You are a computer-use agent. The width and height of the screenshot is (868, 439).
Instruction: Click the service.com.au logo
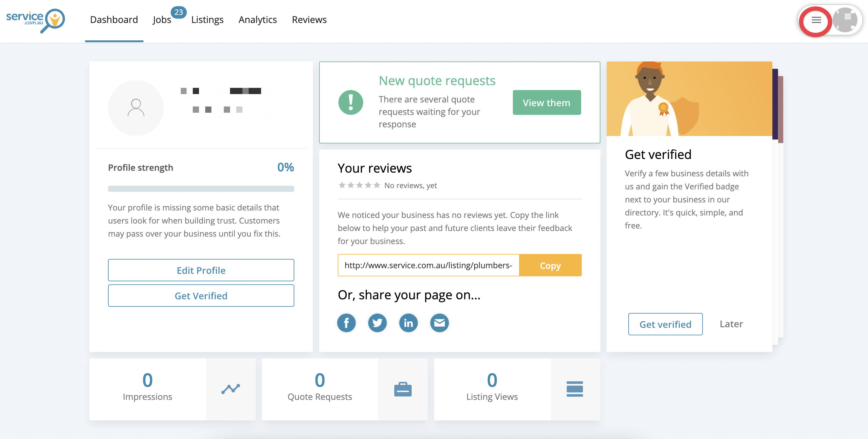[35, 20]
